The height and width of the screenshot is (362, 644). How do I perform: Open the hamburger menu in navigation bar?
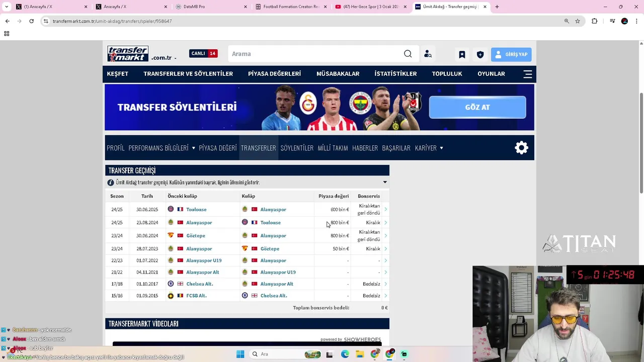[527, 74]
